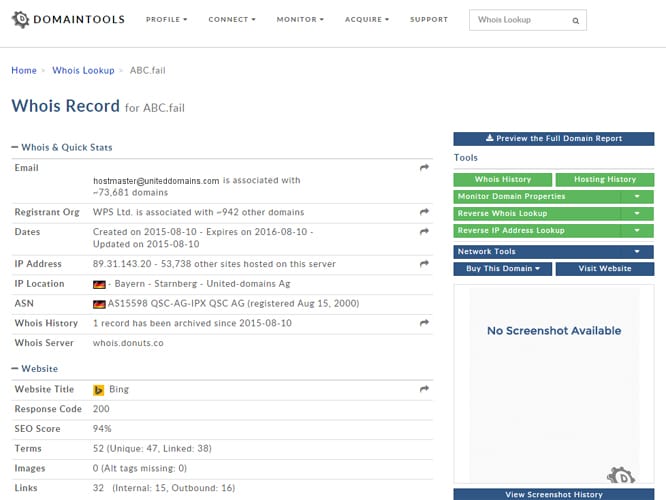The width and height of the screenshot is (666, 500).
Task: Open the Monitor Domain Properties dropdown arrow
Action: coord(636,196)
